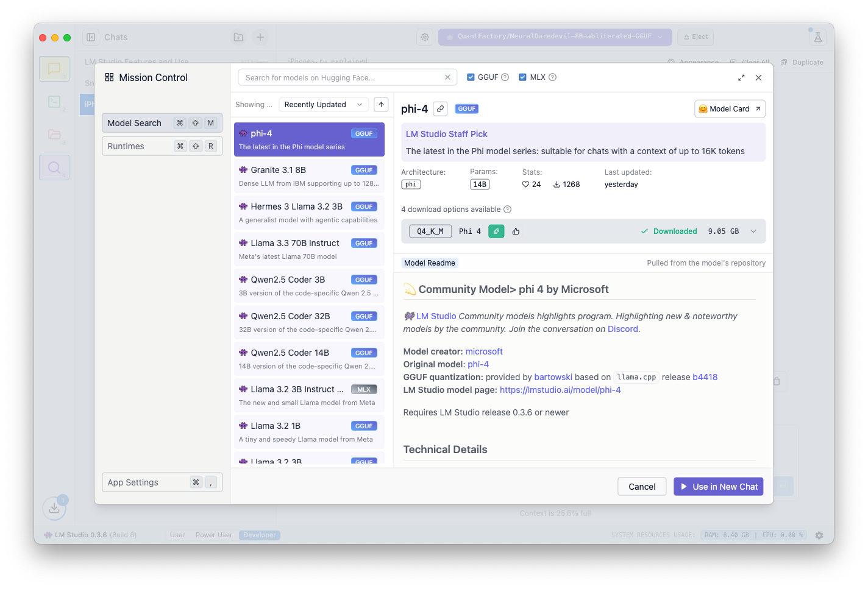Click Duplicate in background chat window
The height and width of the screenshot is (589, 868).
(x=802, y=62)
